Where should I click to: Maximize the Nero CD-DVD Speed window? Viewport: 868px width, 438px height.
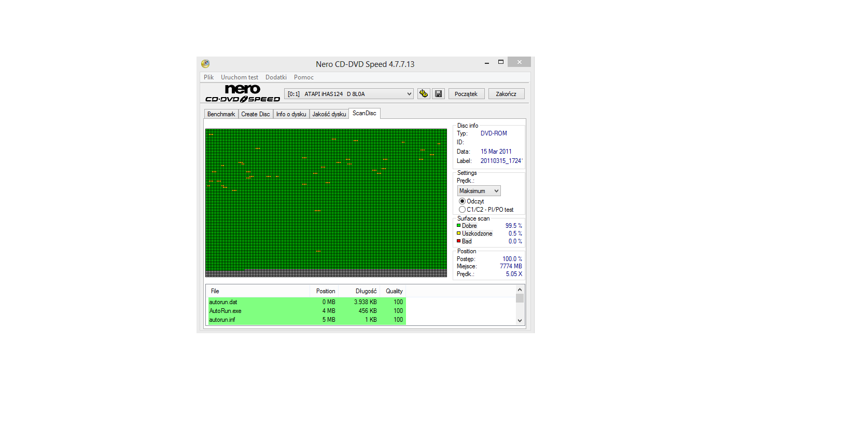click(x=501, y=62)
